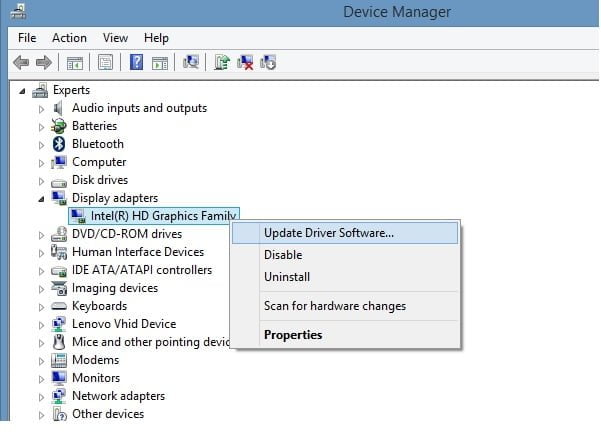
Task: Click the Audio inputs speaker icon
Action: click(58, 108)
